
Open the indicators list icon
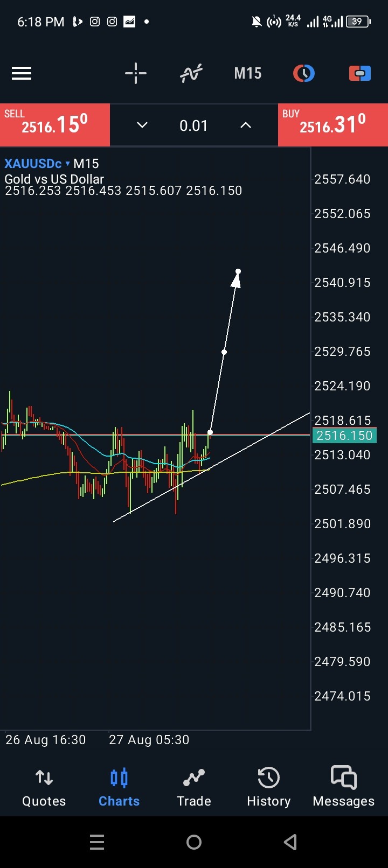coord(191,73)
